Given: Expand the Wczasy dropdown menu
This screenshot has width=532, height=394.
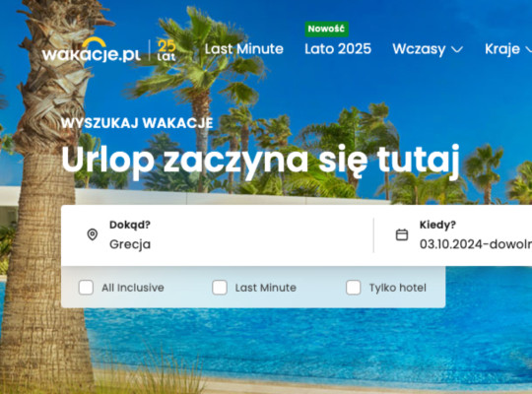Looking at the screenshot, I should point(428,49).
